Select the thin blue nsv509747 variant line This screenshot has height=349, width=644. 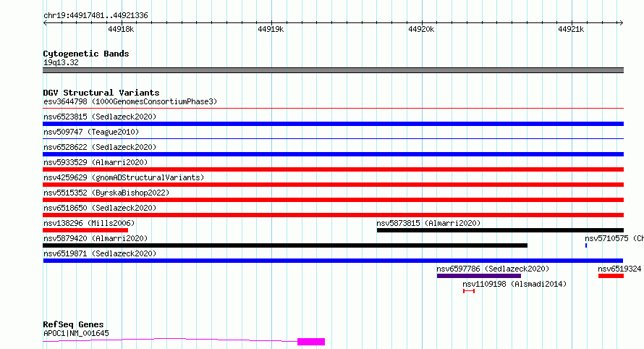(333, 139)
